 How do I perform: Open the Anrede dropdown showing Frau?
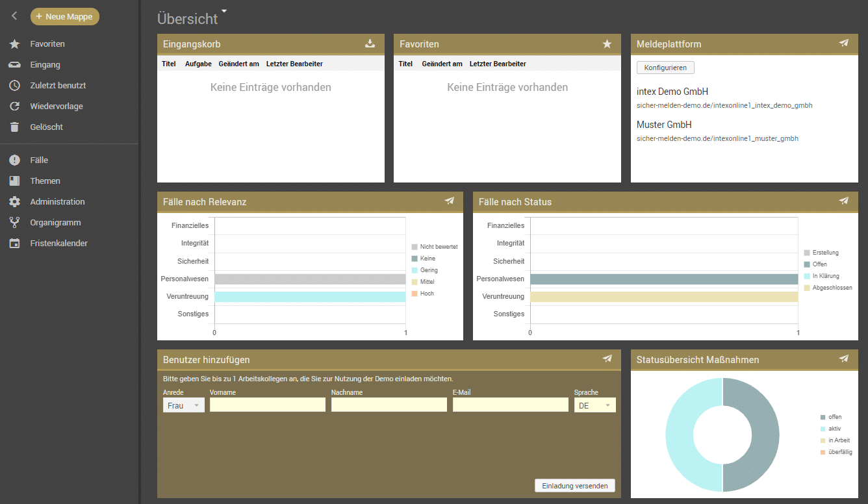[x=183, y=405]
